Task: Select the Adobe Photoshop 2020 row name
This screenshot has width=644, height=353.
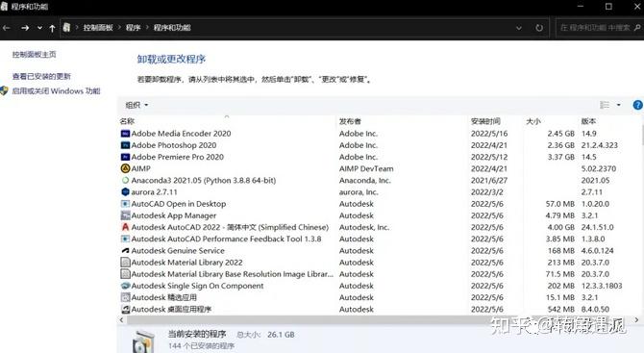Action: tap(174, 145)
